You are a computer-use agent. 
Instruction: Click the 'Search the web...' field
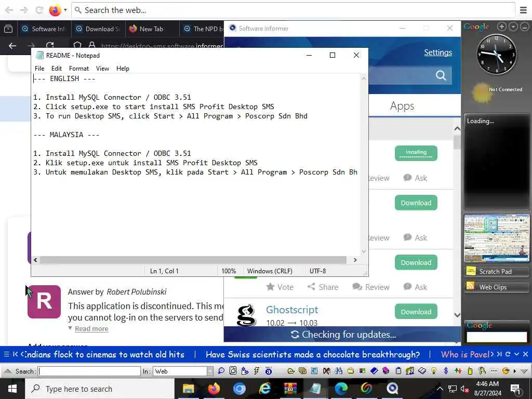click(294, 10)
